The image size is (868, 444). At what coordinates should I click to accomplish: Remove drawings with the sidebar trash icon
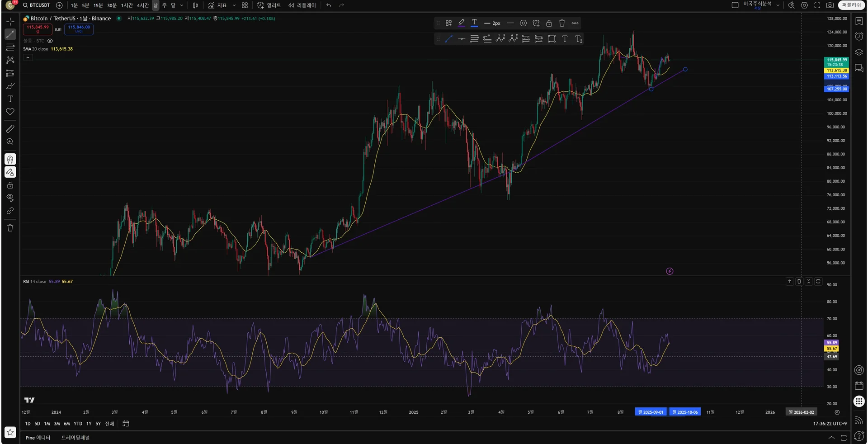coord(10,228)
